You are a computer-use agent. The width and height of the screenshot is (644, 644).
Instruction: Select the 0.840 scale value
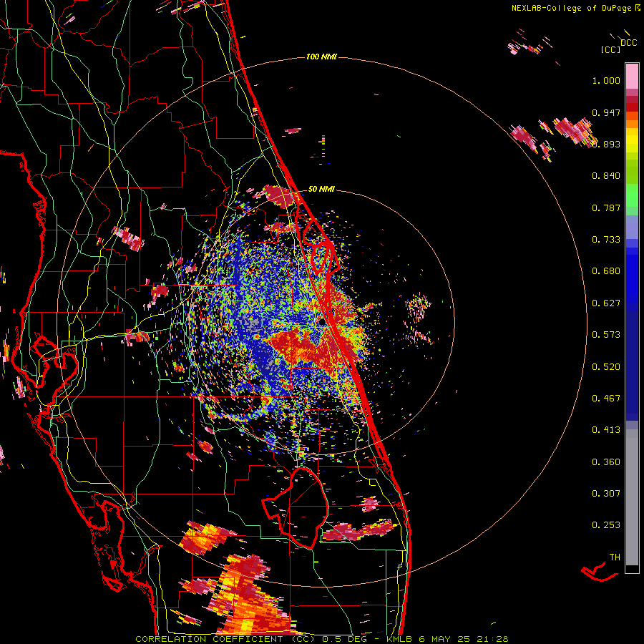tap(606, 176)
